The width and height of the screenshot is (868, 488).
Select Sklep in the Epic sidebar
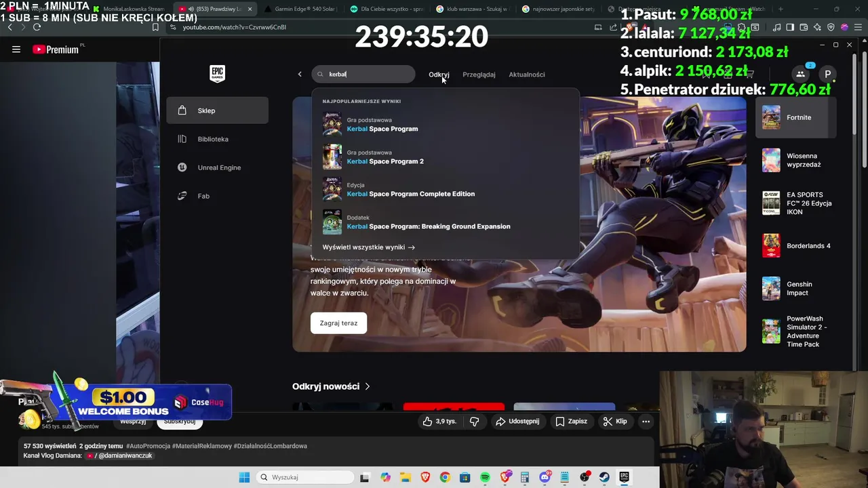217,110
